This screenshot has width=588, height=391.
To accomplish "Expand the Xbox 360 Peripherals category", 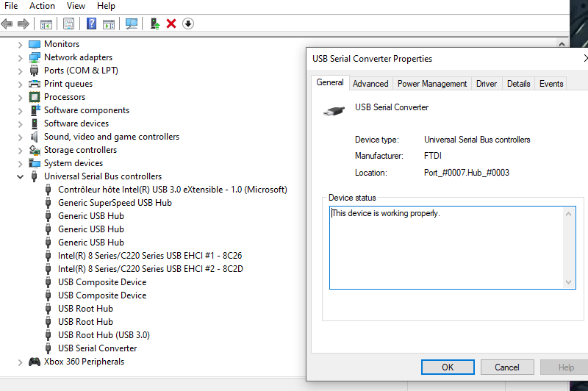I will pyautogui.click(x=20, y=362).
